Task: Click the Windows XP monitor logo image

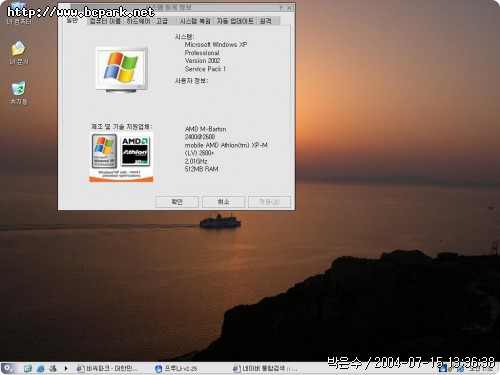Action: pos(122,69)
